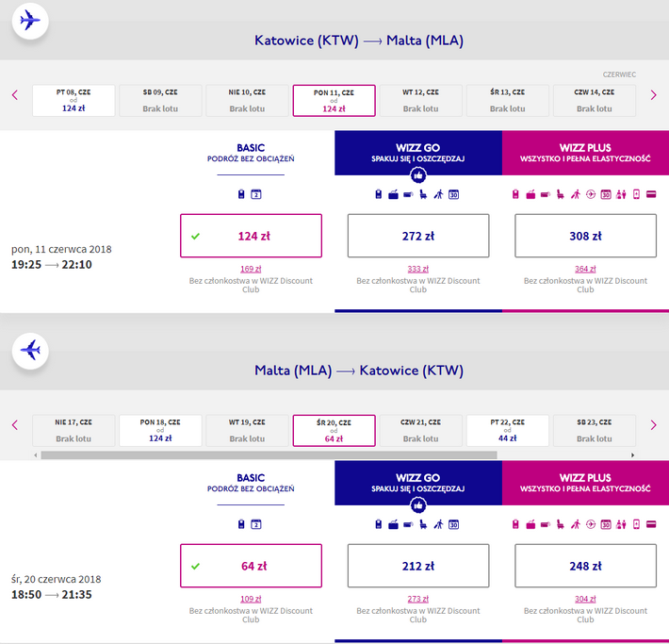The width and height of the screenshot is (669, 644).
Task: Choose the outbound WIZZ PLUS fare 308 zł
Action: pos(585,236)
